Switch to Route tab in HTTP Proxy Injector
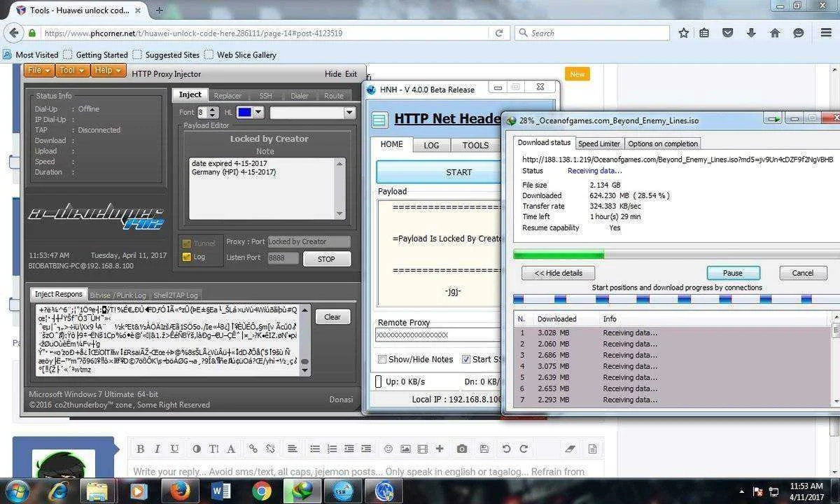The height and width of the screenshot is (504, 840). (334, 96)
